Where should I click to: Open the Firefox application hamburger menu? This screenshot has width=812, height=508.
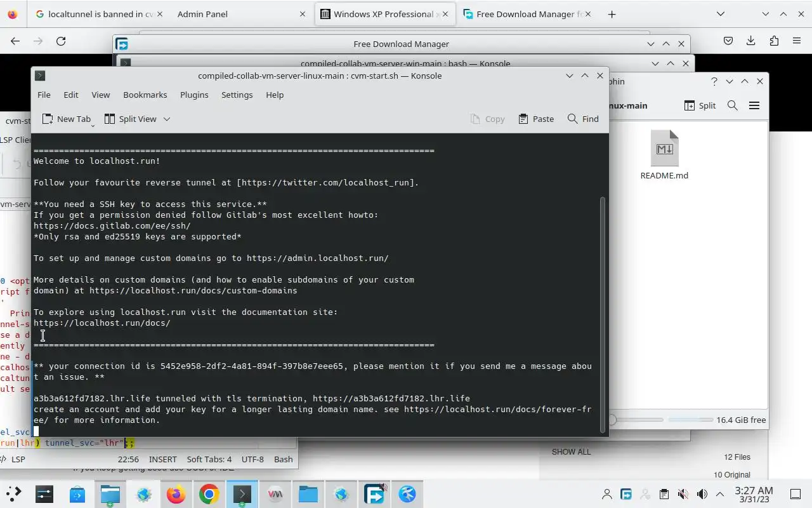797,41
